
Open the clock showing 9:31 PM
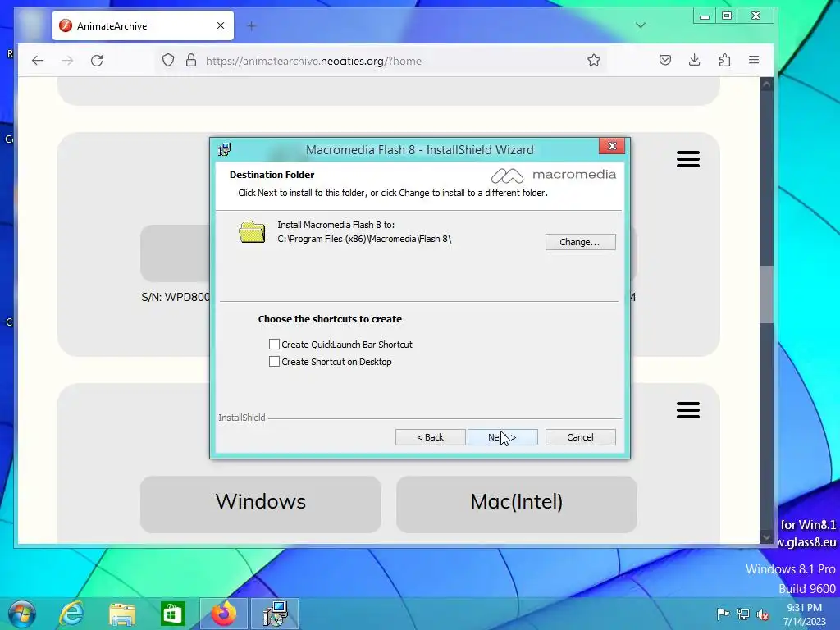805,614
